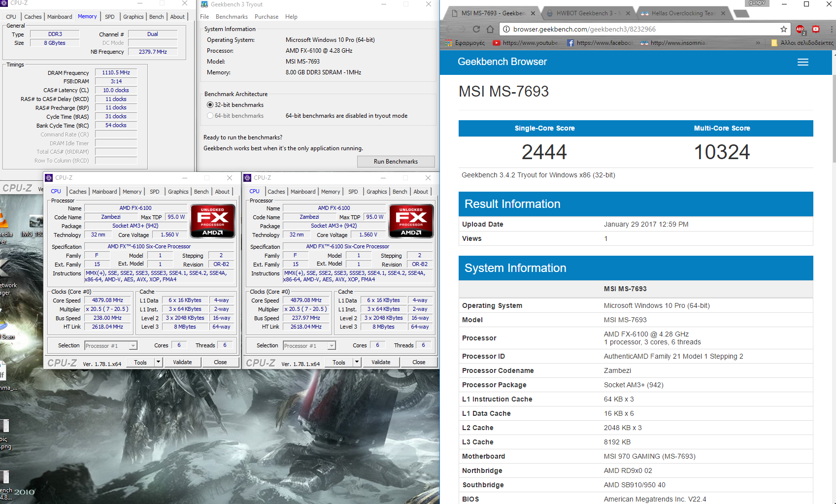Open the Facebook bookmark

pyautogui.click(x=599, y=43)
